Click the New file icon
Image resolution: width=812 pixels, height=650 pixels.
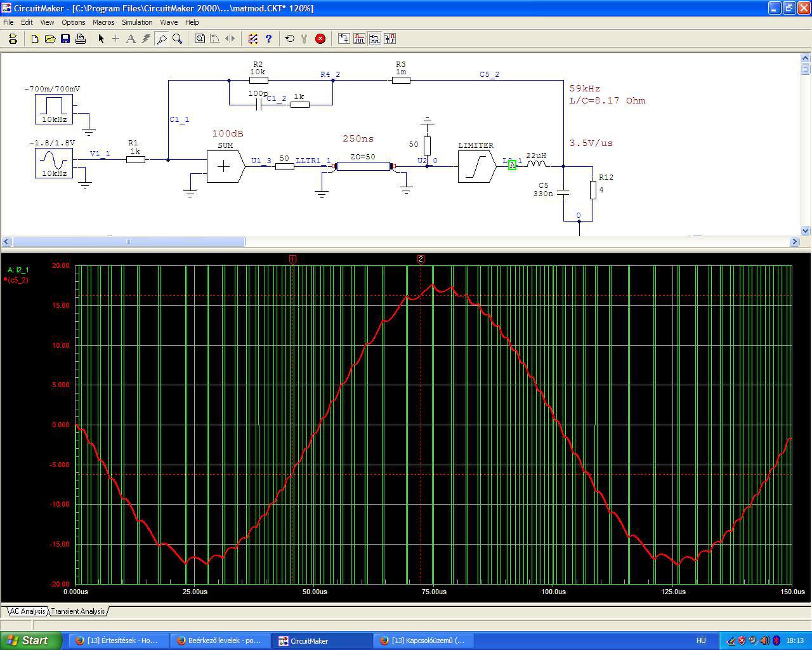coord(35,39)
